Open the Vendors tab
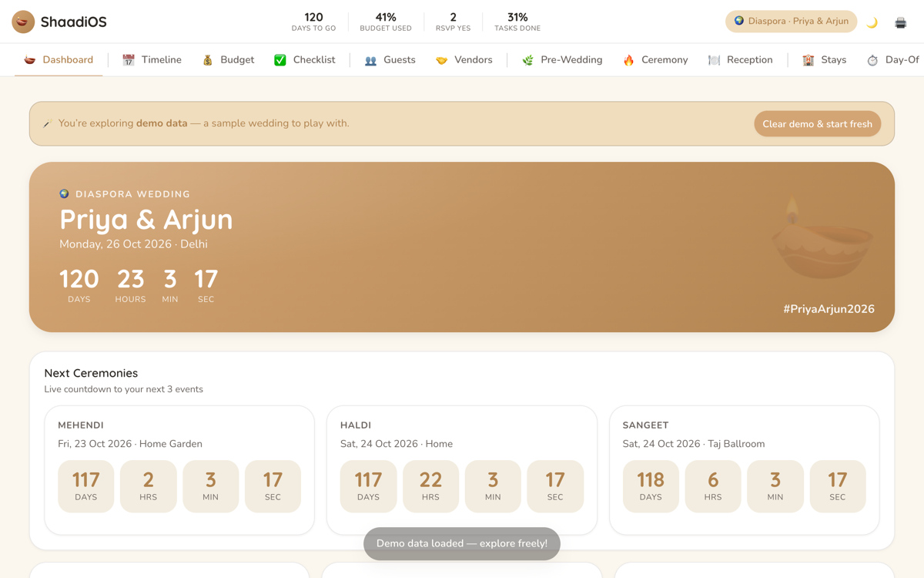This screenshot has width=924, height=578. tap(464, 60)
